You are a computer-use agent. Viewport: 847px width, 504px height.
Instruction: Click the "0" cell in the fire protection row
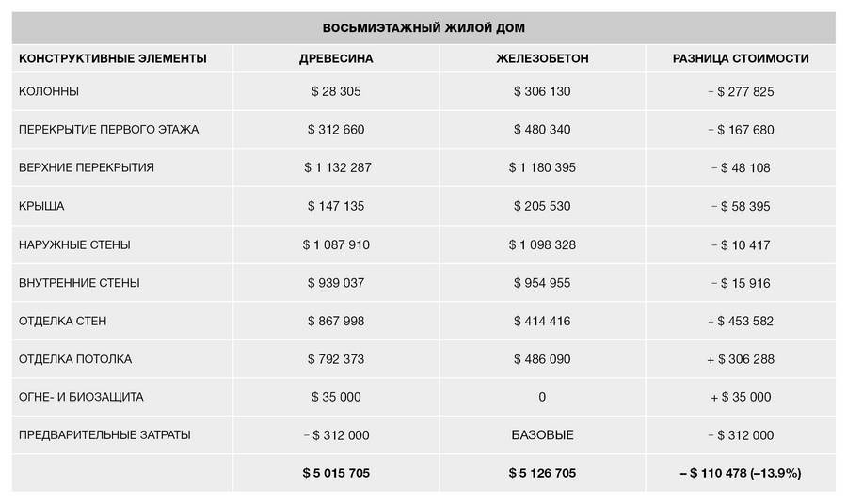pyautogui.click(x=542, y=397)
